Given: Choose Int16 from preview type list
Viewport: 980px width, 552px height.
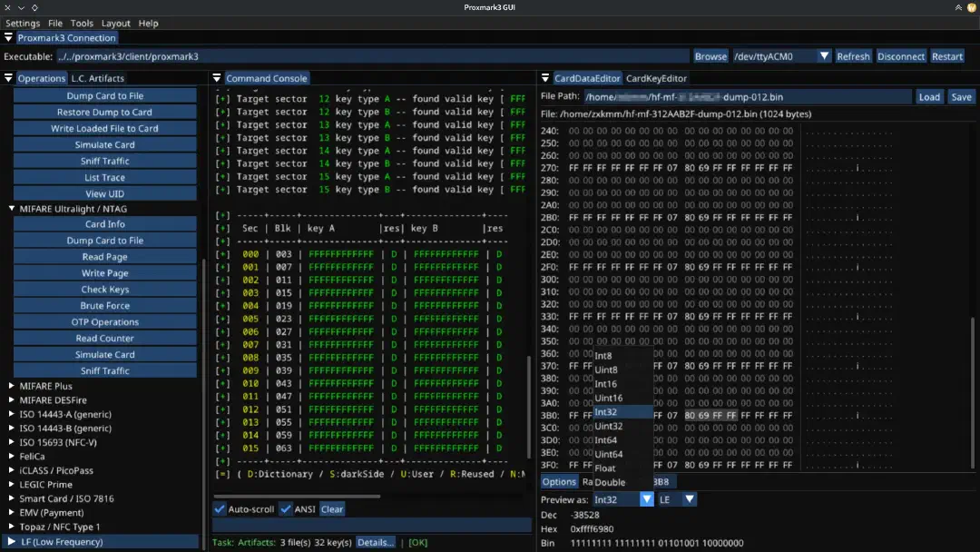Looking at the screenshot, I should pos(622,384).
